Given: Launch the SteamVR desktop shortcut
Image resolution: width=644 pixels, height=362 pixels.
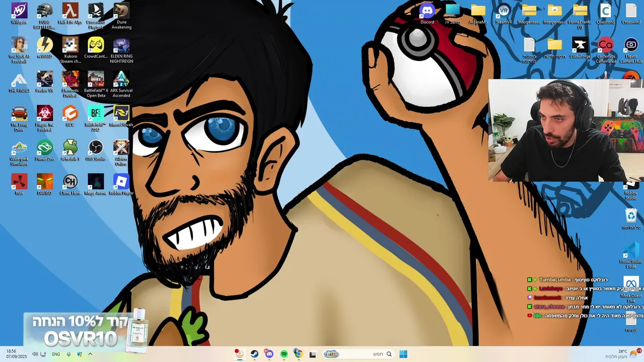Looking at the screenshot, I should tap(504, 14).
